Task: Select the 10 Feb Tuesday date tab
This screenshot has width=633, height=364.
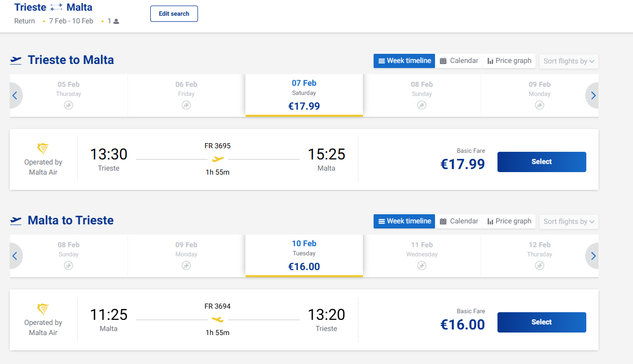Action: [x=304, y=255]
